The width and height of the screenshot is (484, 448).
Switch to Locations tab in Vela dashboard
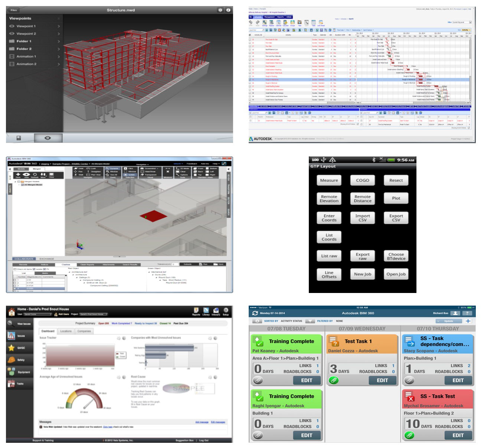pyautogui.click(x=66, y=331)
